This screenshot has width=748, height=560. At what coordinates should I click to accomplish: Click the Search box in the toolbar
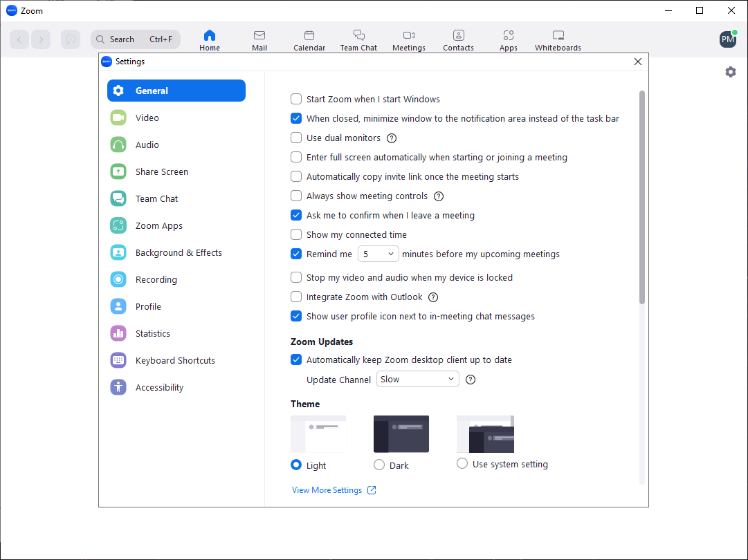pos(136,39)
